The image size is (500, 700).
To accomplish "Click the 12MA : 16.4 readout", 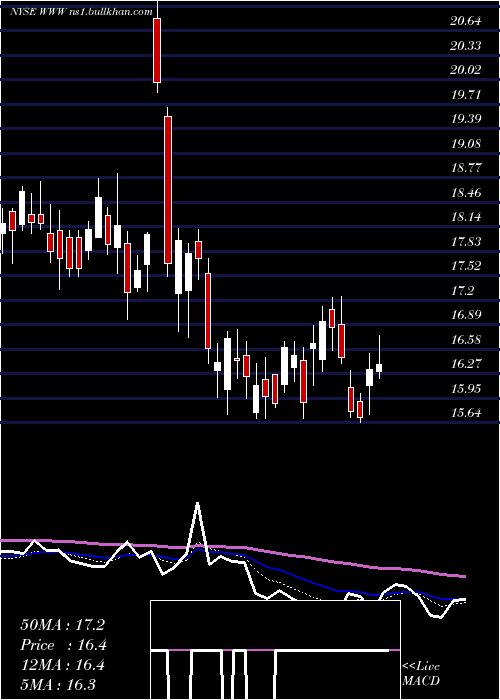I will click(62, 665).
